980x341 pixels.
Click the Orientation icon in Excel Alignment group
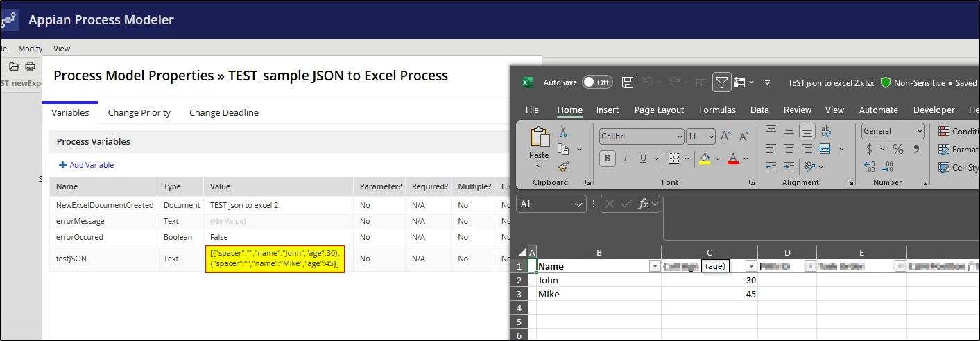[808, 167]
